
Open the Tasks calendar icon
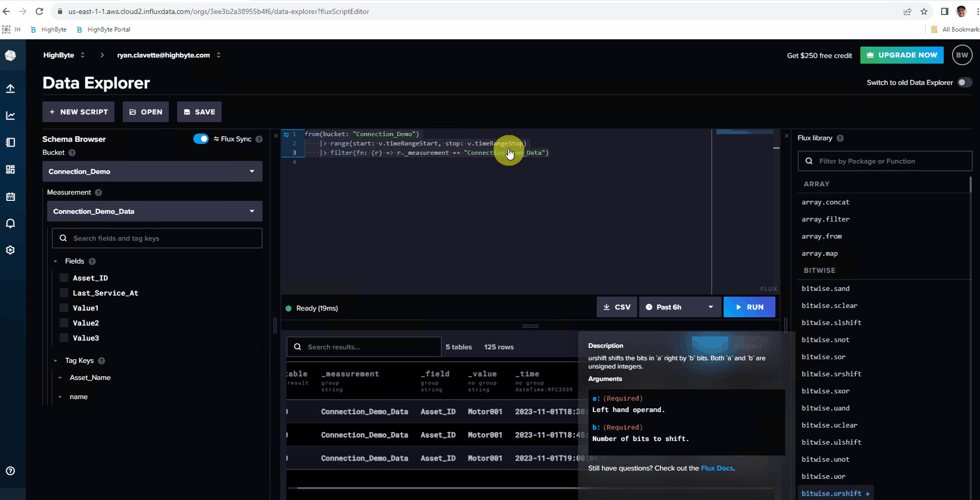pos(10,197)
